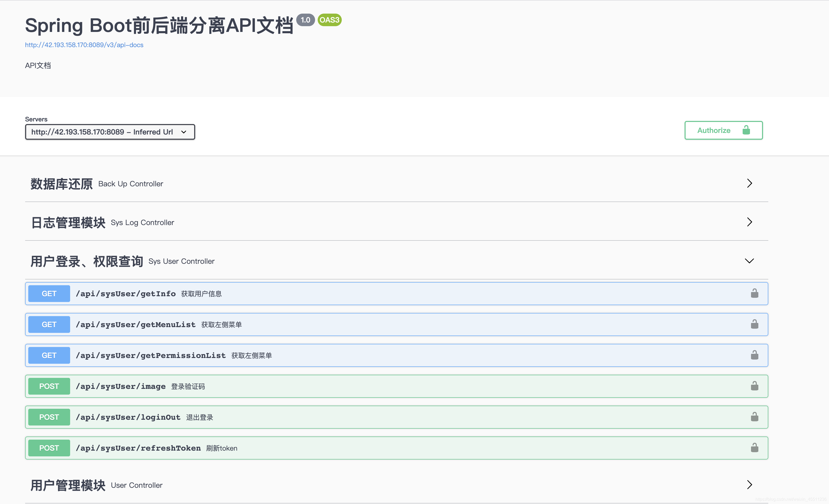
Task: Expand the Back Up Controller section arrow
Action: (749, 183)
